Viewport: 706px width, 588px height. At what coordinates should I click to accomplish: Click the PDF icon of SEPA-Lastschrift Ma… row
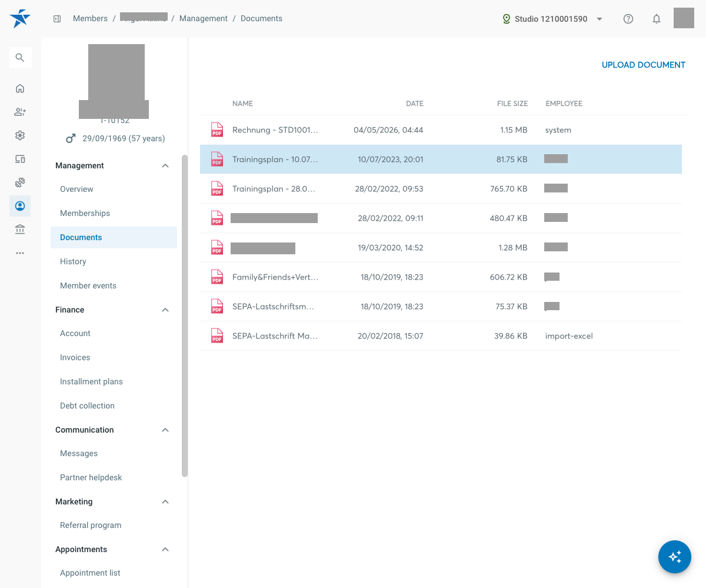coord(217,335)
